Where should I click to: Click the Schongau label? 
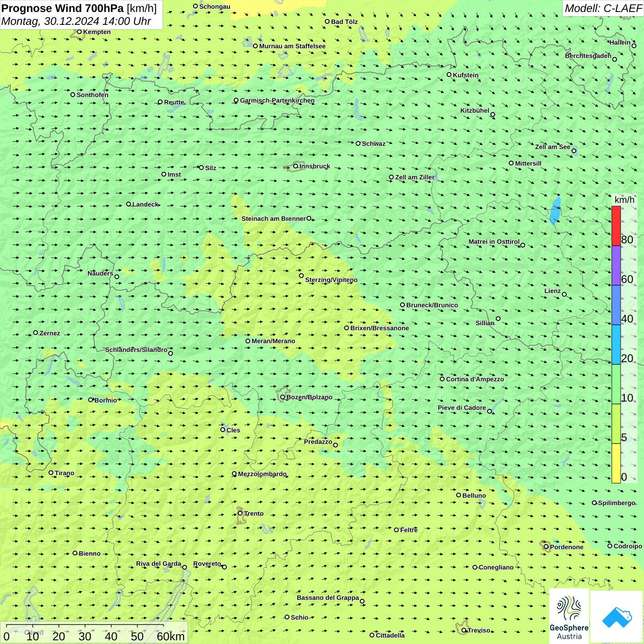[214, 6]
